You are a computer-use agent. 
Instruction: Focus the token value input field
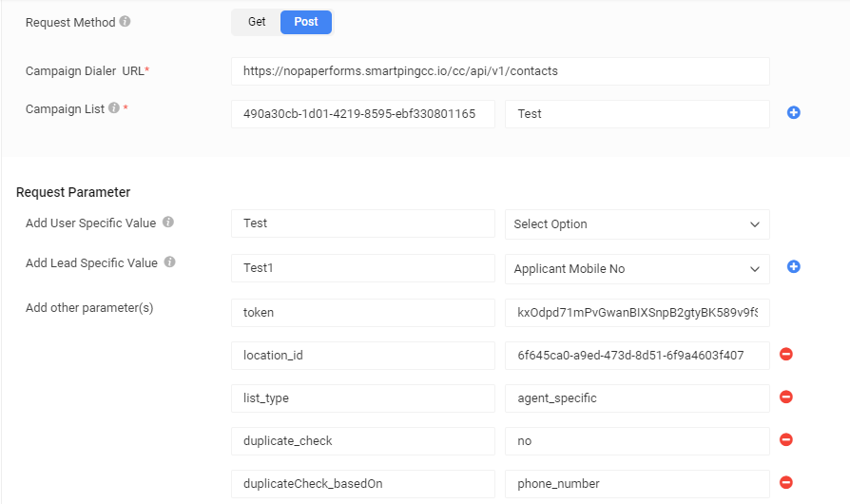pyautogui.click(x=637, y=313)
